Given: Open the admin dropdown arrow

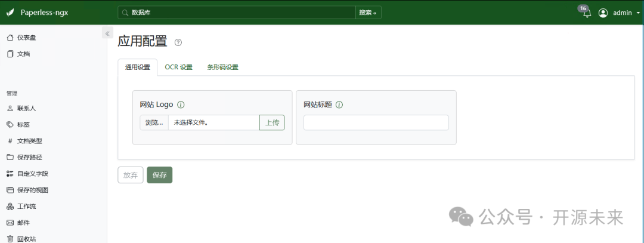Looking at the screenshot, I should click(x=638, y=13).
